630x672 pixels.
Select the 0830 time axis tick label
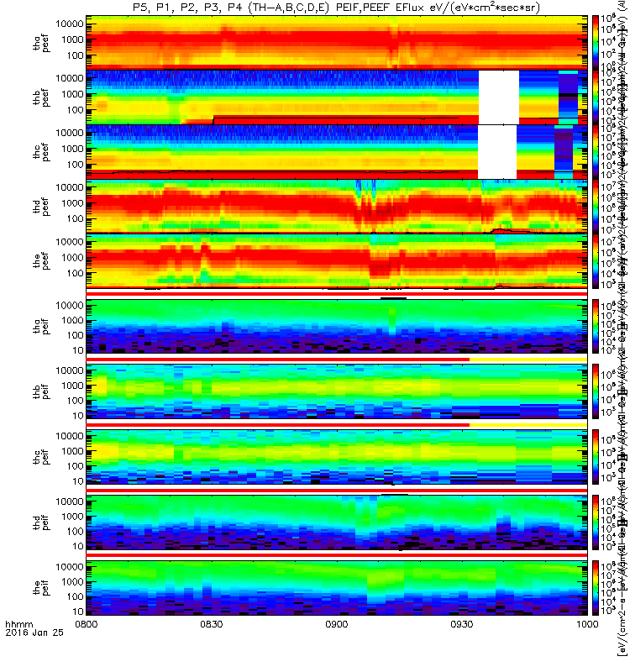pos(212,623)
